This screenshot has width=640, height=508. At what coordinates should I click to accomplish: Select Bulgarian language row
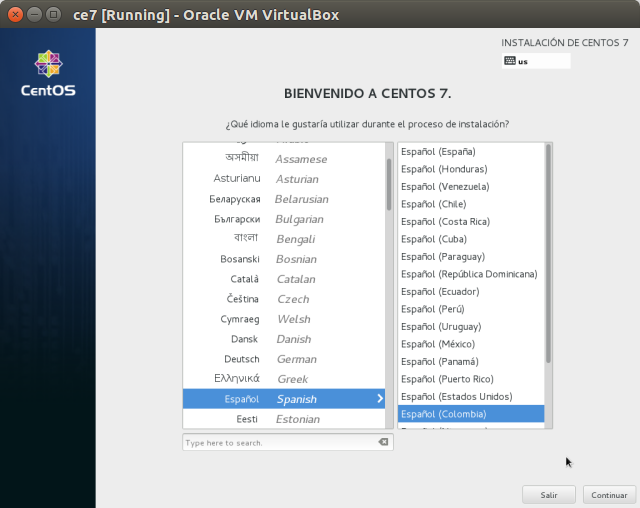coord(284,219)
